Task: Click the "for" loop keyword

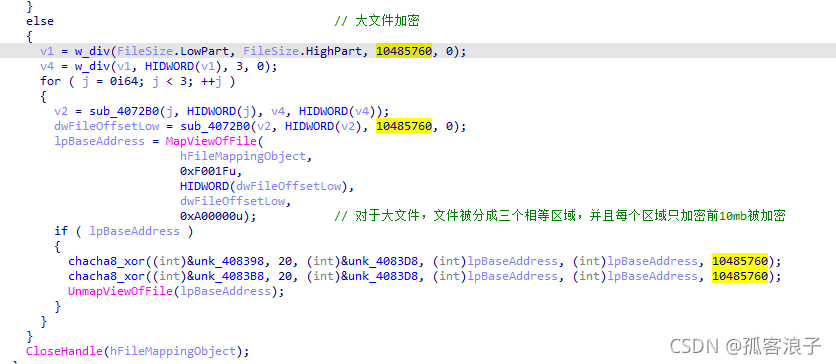Action: (x=50, y=81)
